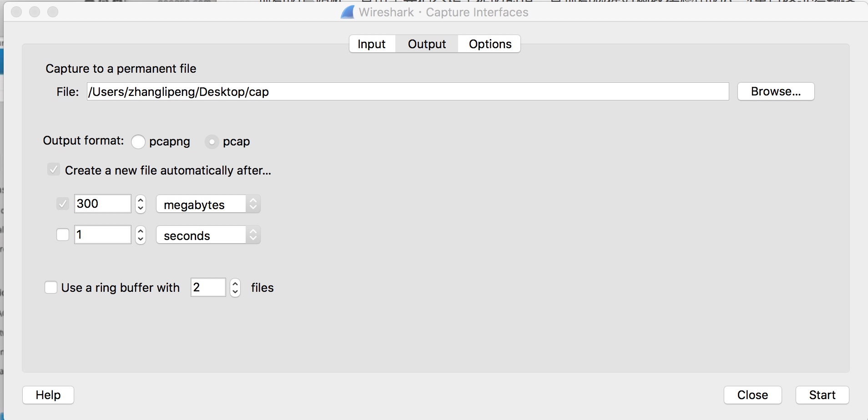Click the Help button
The width and height of the screenshot is (868, 420).
tap(48, 395)
